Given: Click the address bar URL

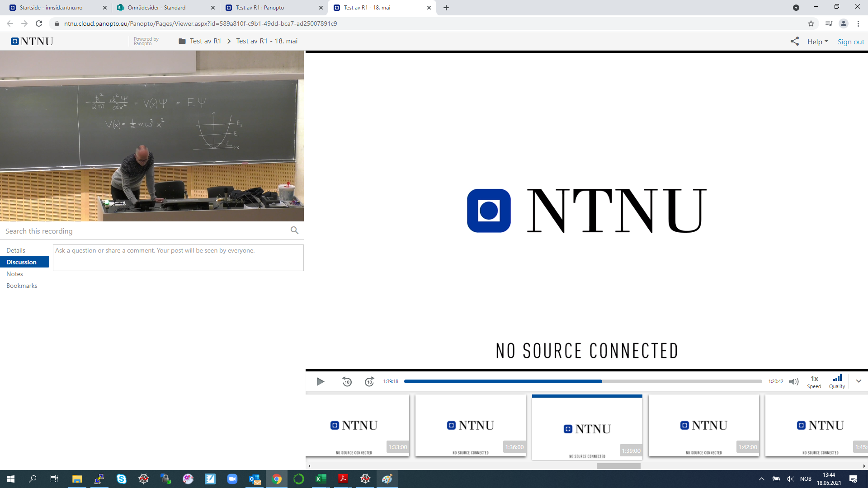Looking at the screenshot, I should [200, 23].
